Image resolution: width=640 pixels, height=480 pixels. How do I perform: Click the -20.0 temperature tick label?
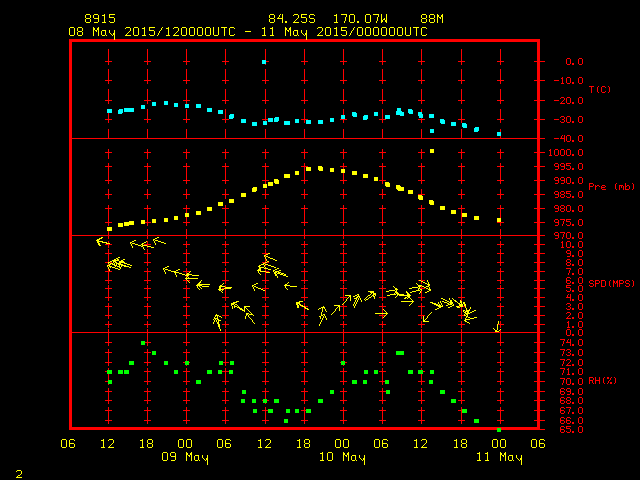point(569,100)
